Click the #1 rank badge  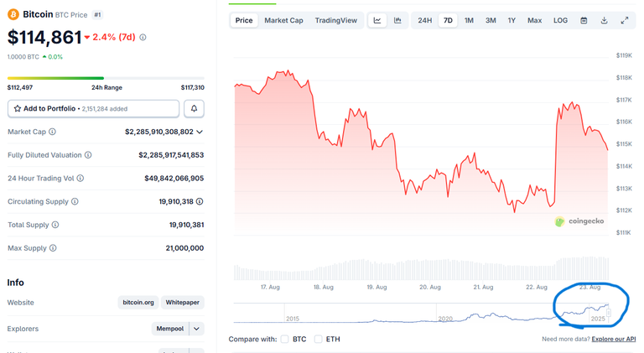pyautogui.click(x=97, y=15)
